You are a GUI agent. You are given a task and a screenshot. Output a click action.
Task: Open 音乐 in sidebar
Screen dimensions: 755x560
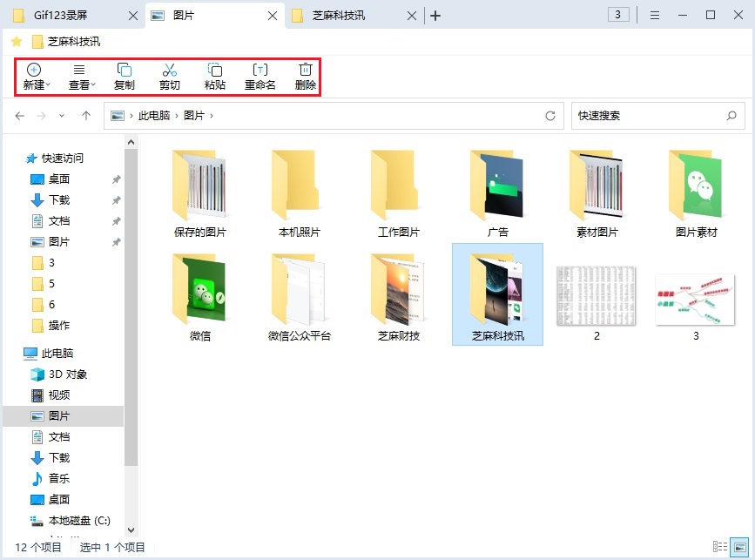51,479
